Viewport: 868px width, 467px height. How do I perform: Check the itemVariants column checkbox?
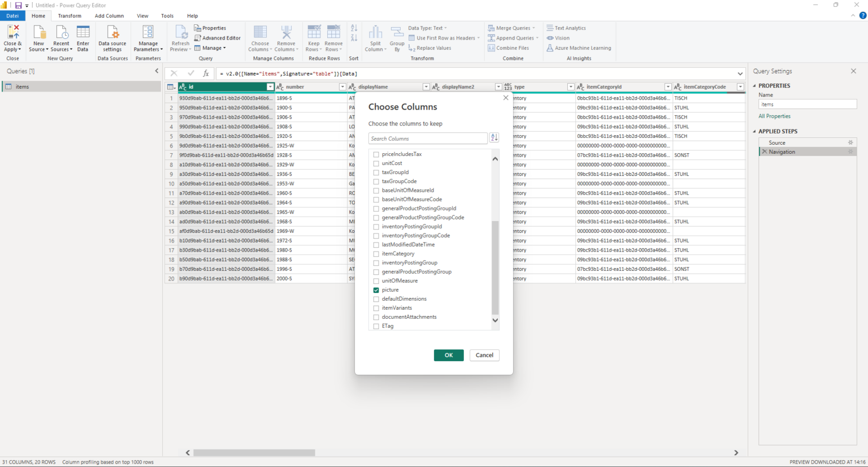[376, 308]
